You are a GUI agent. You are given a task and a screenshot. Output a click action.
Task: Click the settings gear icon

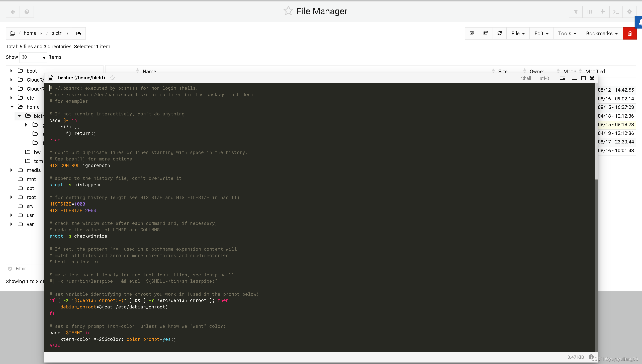(x=629, y=12)
